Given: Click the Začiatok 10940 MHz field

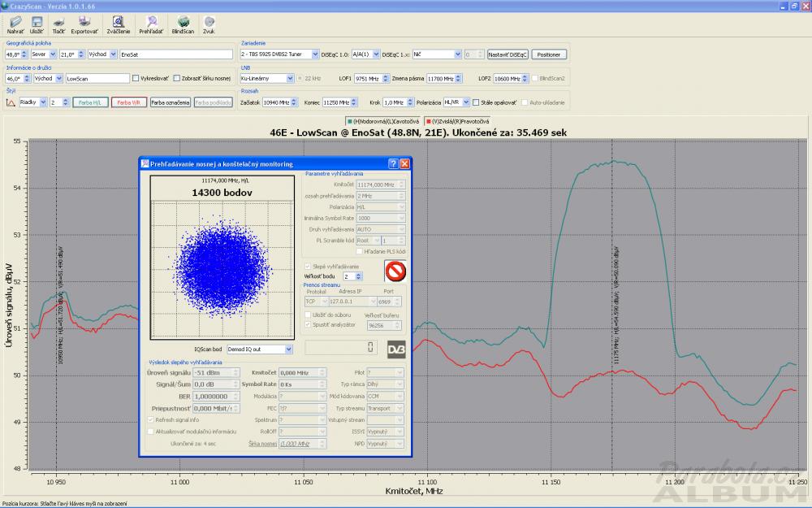Looking at the screenshot, I should point(277,102).
